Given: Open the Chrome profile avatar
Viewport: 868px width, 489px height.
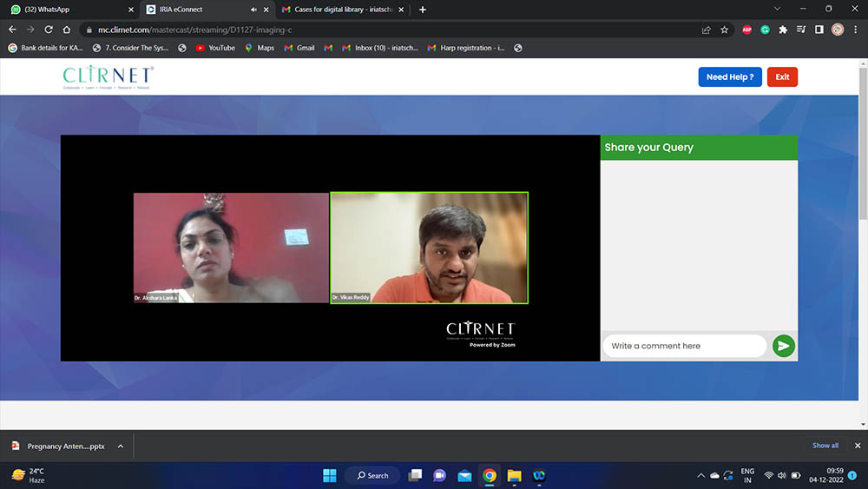Looking at the screenshot, I should (x=838, y=30).
